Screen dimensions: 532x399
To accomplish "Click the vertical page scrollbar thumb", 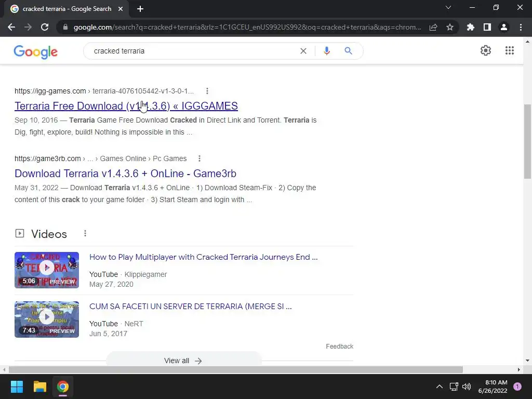I will 527,141.
